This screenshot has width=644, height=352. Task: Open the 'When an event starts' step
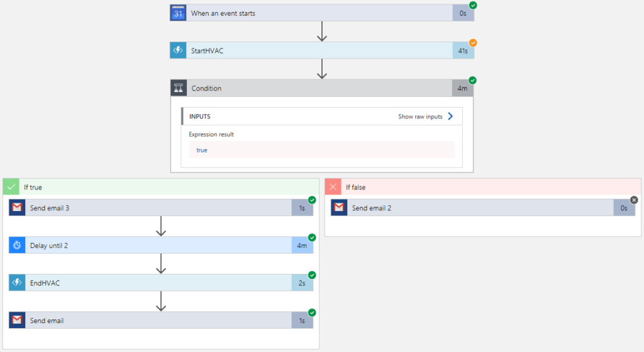click(322, 13)
